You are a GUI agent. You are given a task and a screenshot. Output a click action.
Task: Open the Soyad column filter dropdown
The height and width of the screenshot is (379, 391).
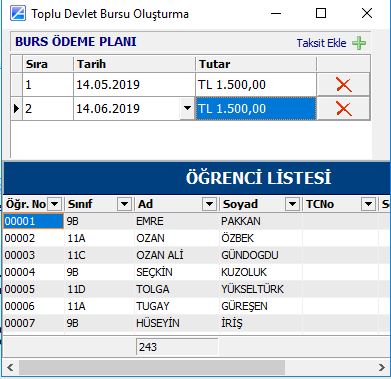(292, 204)
